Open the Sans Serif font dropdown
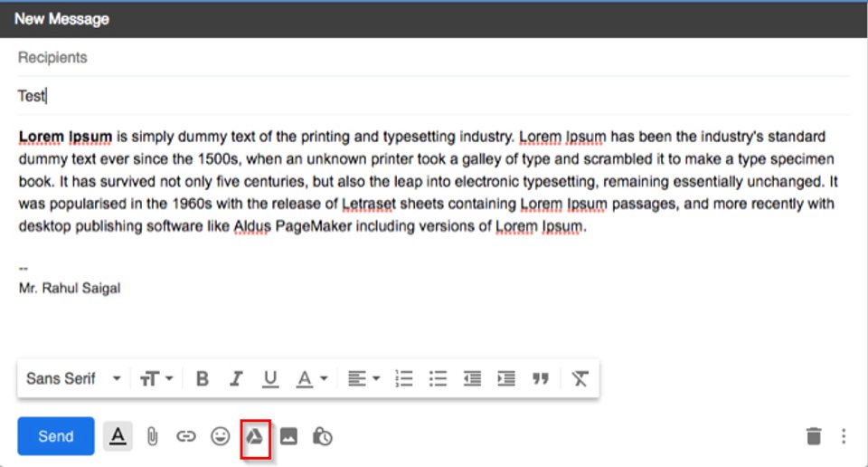This screenshot has height=467, width=868. 73,379
